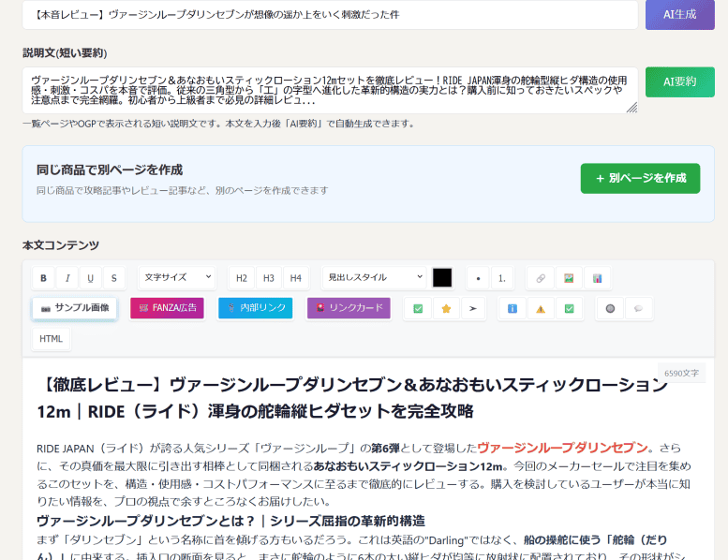The width and height of the screenshot is (728, 560).
Task: Insert a bulleted list
Action: tap(479, 278)
